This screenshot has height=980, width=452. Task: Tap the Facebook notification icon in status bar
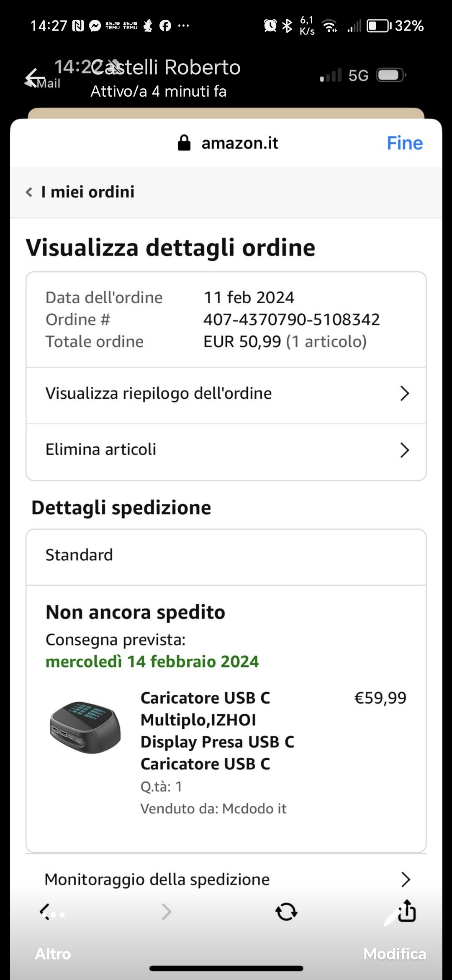165,26
